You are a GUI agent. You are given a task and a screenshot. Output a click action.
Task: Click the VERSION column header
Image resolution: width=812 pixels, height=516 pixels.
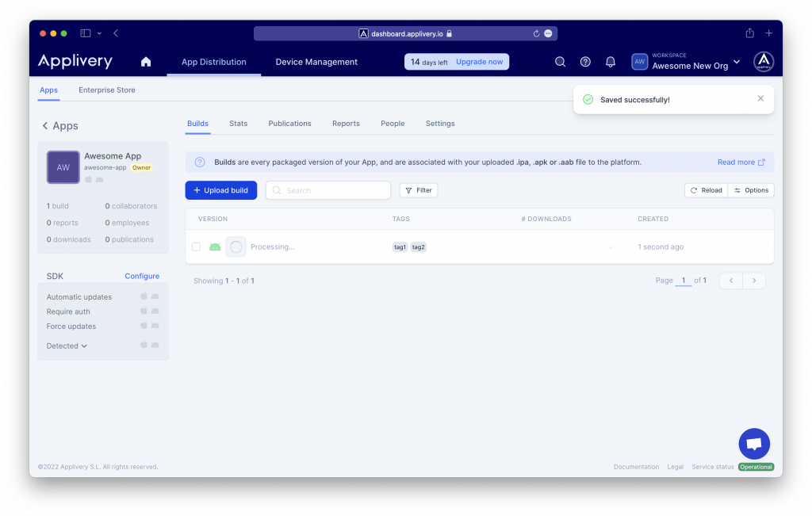[x=213, y=219]
